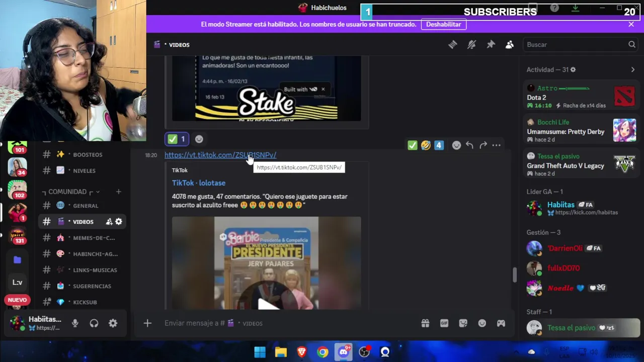This screenshot has width=644, height=362.
Task: Close the streamer mode banner
Action: 631,24
